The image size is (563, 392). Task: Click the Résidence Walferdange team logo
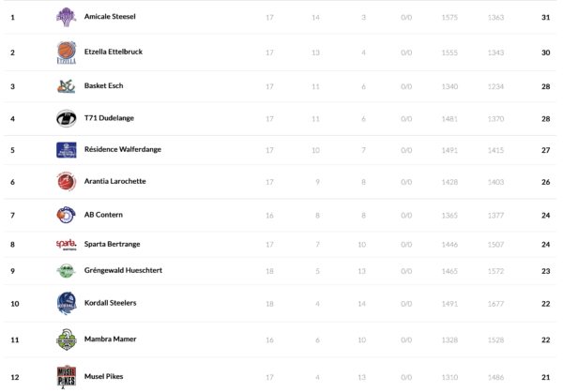click(66, 150)
